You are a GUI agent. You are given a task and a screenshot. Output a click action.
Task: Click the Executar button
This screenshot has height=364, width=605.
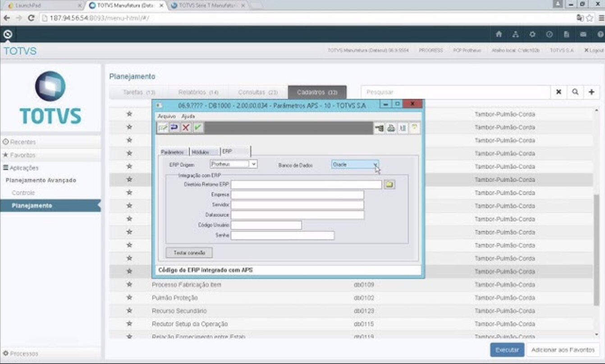[x=507, y=350]
